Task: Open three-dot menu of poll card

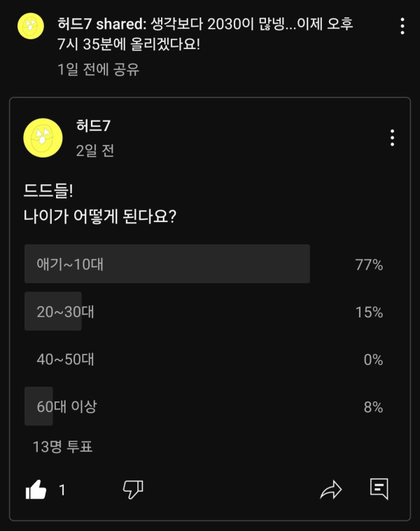Action: [392, 138]
